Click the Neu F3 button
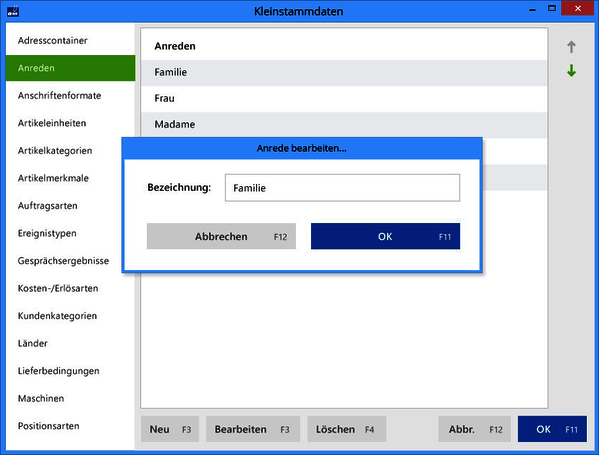This screenshot has width=599, height=455. 170,429
